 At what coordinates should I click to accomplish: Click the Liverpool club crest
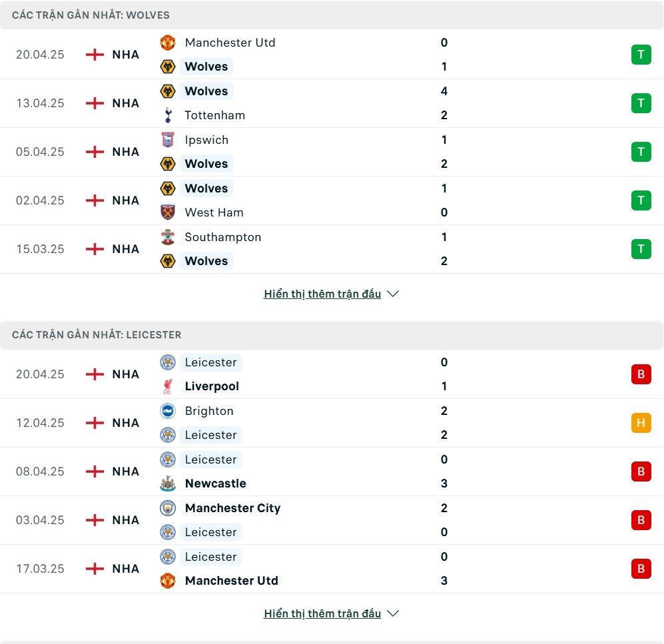tap(168, 386)
